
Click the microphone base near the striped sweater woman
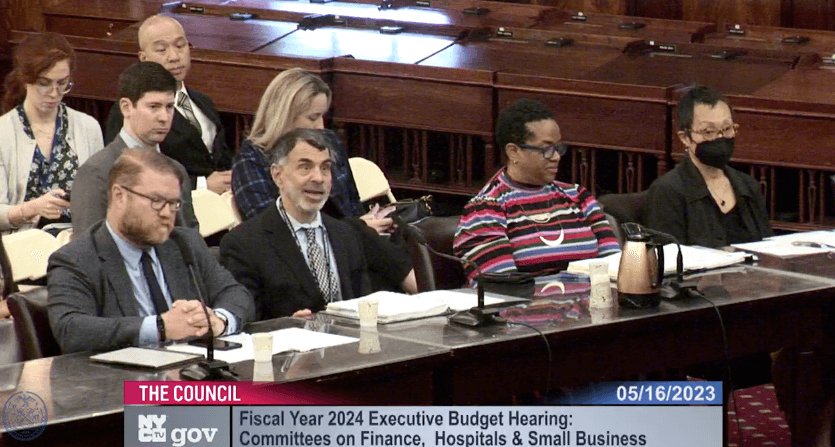tap(473, 318)
